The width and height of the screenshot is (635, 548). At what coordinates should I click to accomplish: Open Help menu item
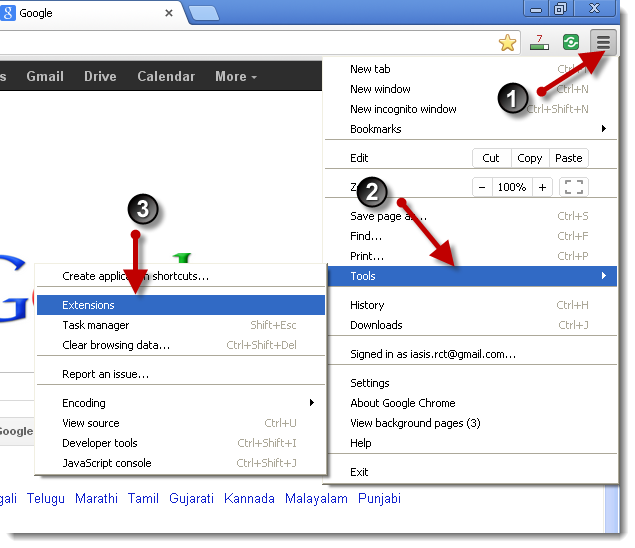pos(471,443)
